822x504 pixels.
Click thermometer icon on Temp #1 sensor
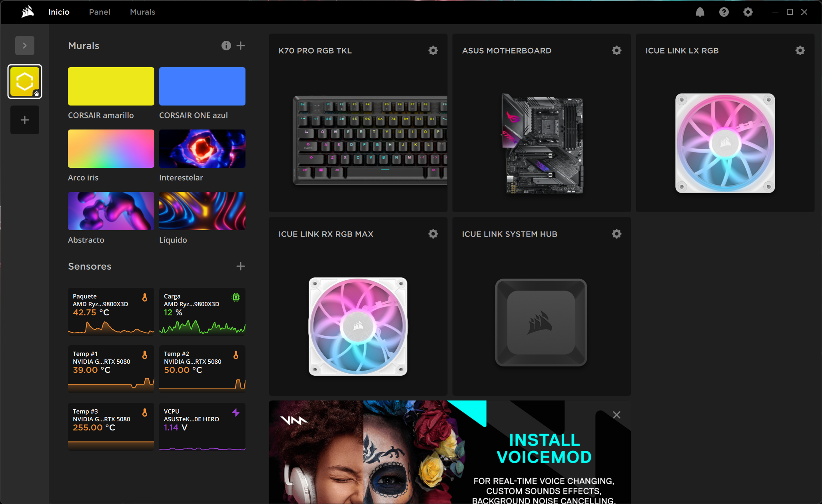click(x=145, y=355)
